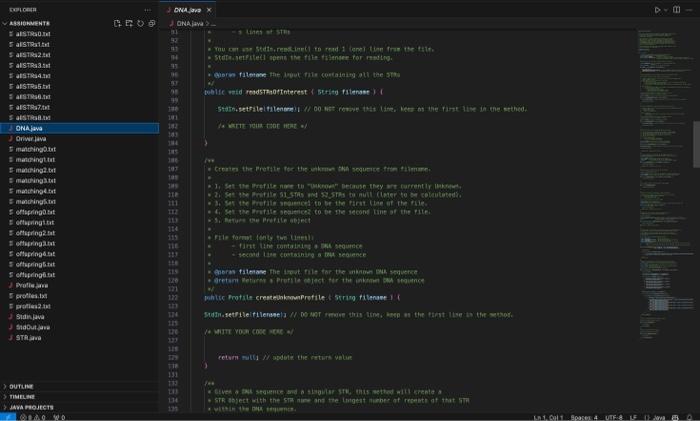The image size is (700, 421).
Task: Open profiles.txt file
Action: [31, 296]
